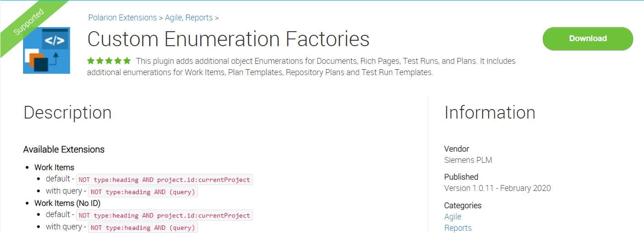Click the Custom Enumeration Factories title
The image size is (644, 233).
tap(228, 39)
